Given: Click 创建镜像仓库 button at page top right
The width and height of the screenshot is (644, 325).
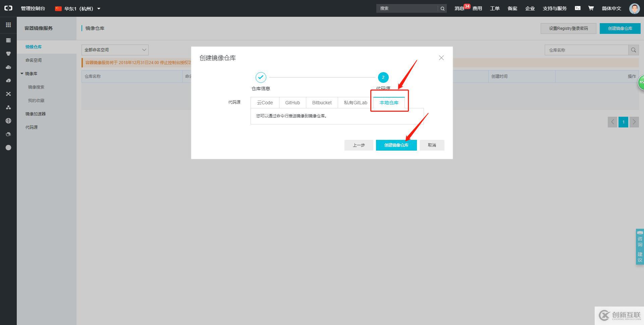Looking at the screenshot, I should (x=620, y=29).
